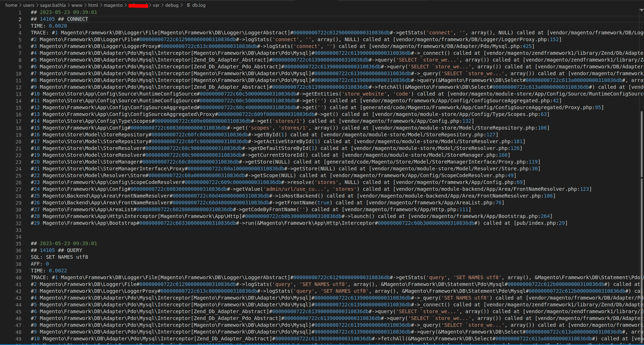Screen dimensions: 644x345
Task: Click the 'TRACE: #1' text on line 4
Action: pos(44,33)
